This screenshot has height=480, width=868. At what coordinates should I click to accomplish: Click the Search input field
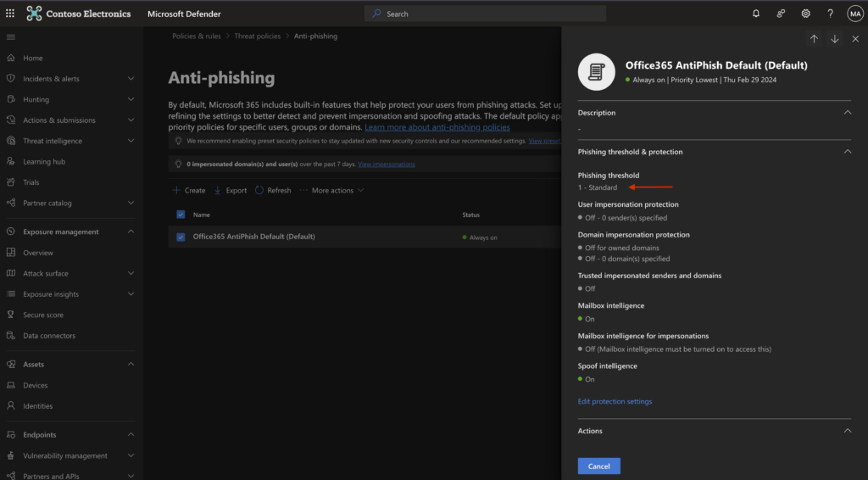tap(486, 14)
